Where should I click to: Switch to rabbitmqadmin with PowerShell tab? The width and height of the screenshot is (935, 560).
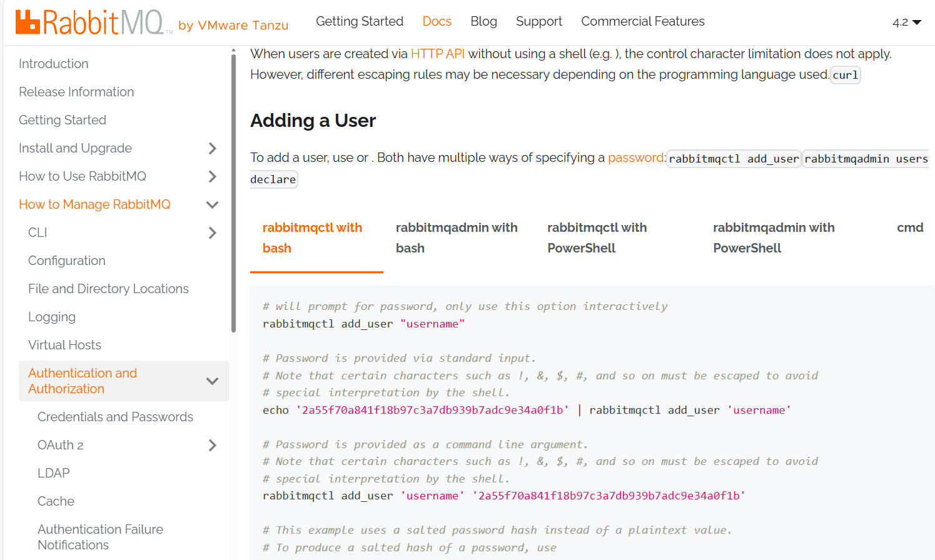point(792,238)
